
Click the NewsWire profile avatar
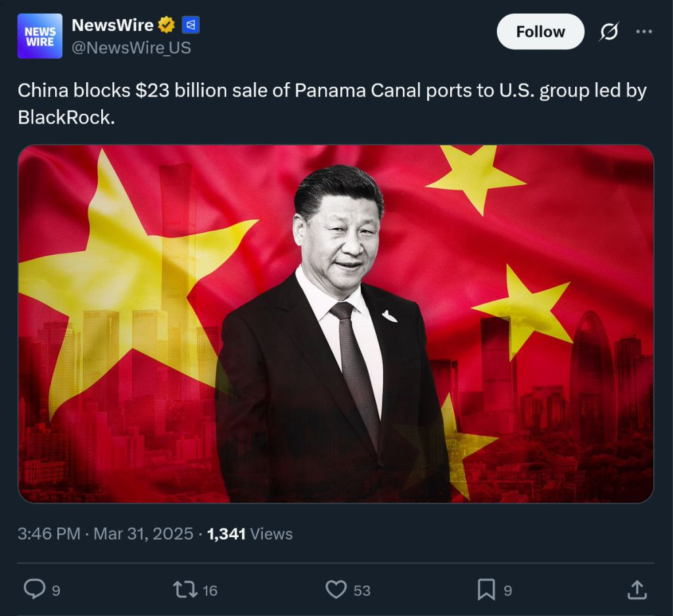tap(39, 36)
